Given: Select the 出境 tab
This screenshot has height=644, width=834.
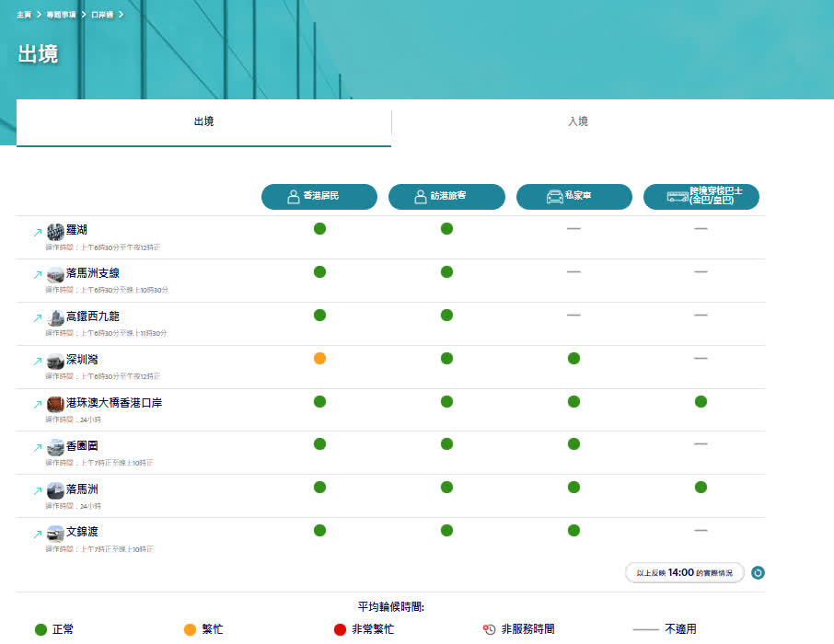Looking at the screenshot, I should 203,121.
